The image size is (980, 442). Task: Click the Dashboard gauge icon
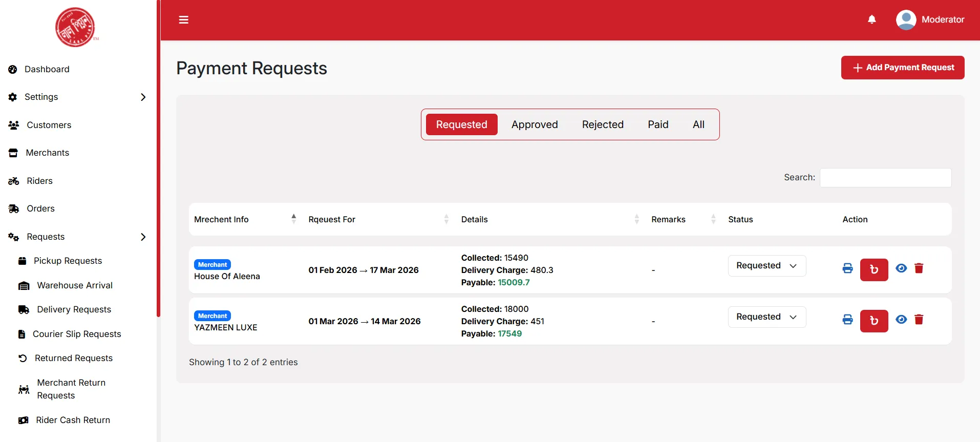(13, 69)
